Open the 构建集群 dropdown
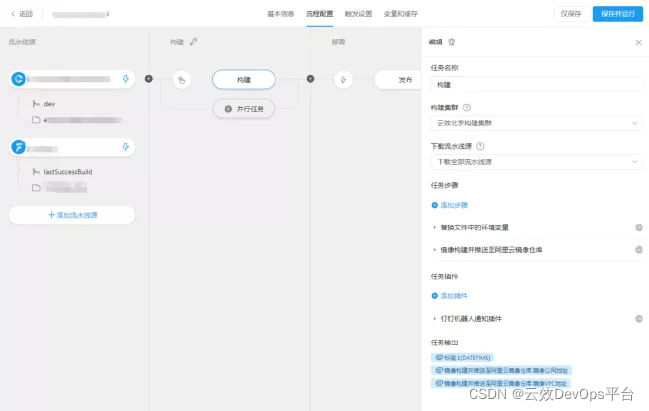The image size is (649, 411). 537,123
